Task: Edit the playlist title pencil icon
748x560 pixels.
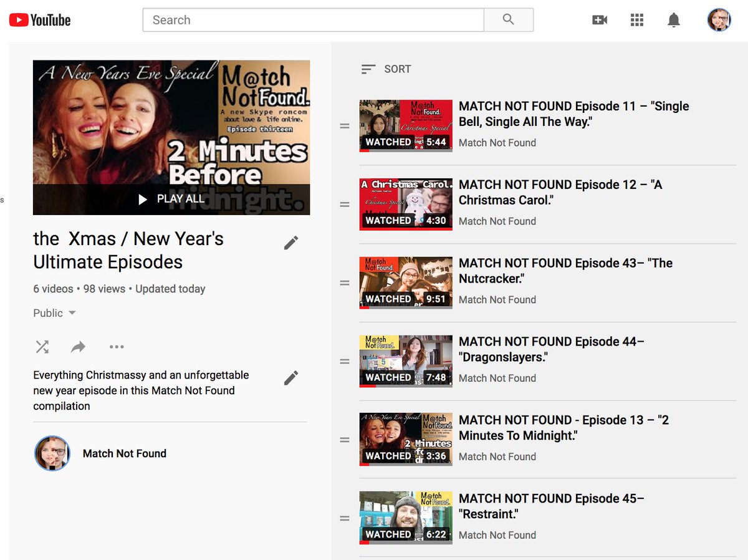Action: point(291,243)
